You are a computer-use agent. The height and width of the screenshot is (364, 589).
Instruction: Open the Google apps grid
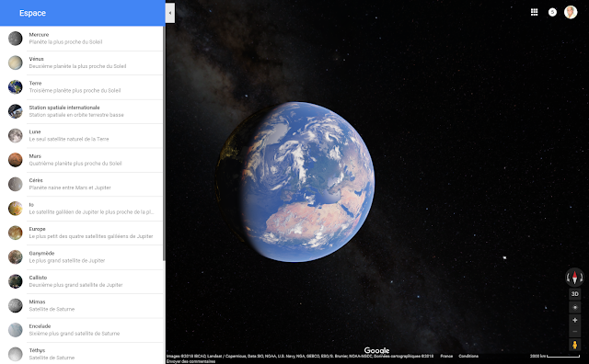click(x=534, y=12)
